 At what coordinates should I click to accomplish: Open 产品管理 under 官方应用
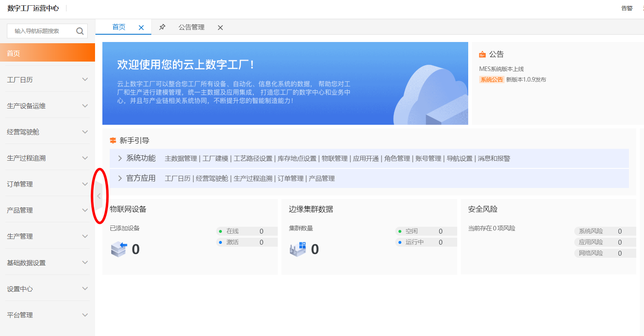click(x=322, y=179)
